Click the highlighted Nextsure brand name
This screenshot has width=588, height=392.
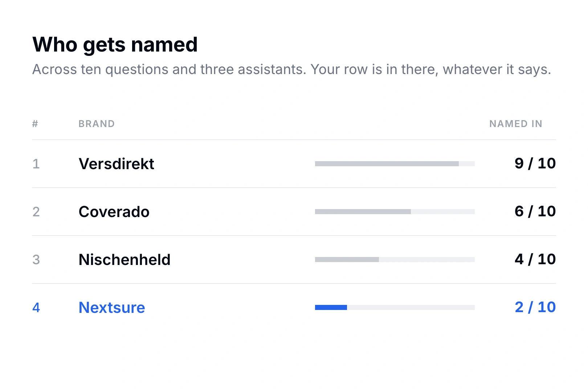pos(112,307)
